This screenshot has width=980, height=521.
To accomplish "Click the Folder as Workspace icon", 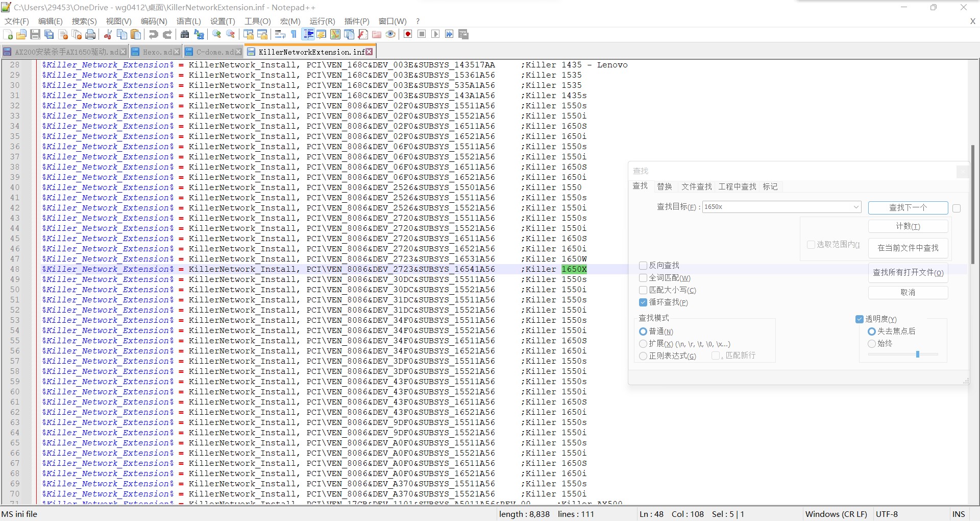I will coord(377,34).
